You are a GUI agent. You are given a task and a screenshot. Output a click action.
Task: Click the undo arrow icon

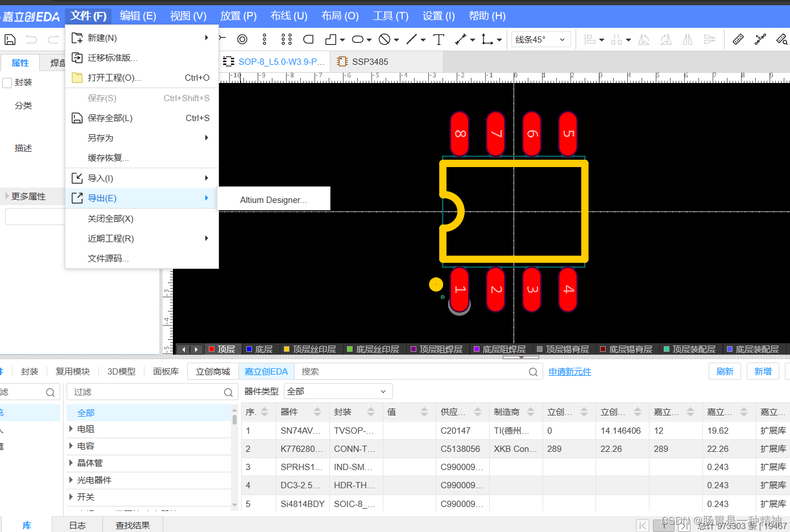click(x=31, y=40)
